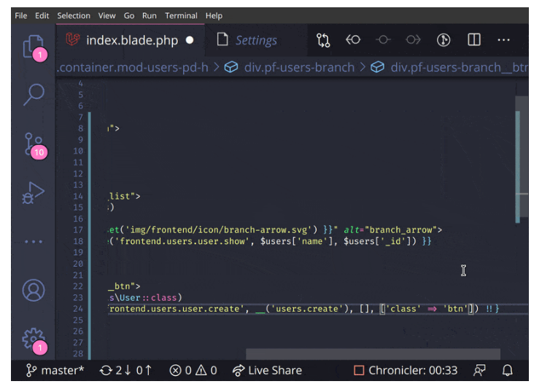Viewport: 542px width, 392px height.
Task: Click errors and warnings count
Action: pos(193,371)
